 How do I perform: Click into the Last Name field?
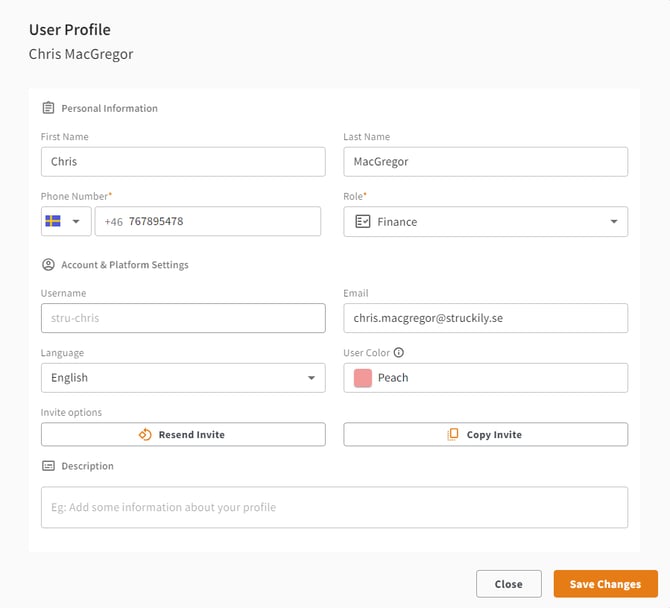(485, 161)
